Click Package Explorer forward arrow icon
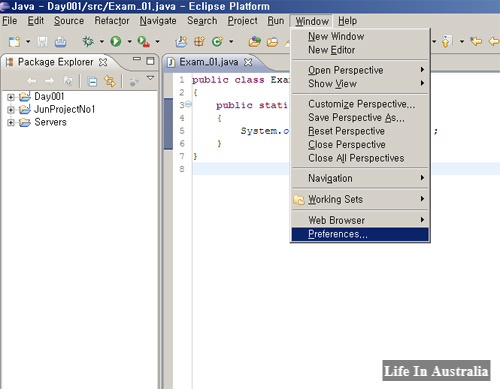The height and width of the screenshot is (389, 500). pos(49,81)
